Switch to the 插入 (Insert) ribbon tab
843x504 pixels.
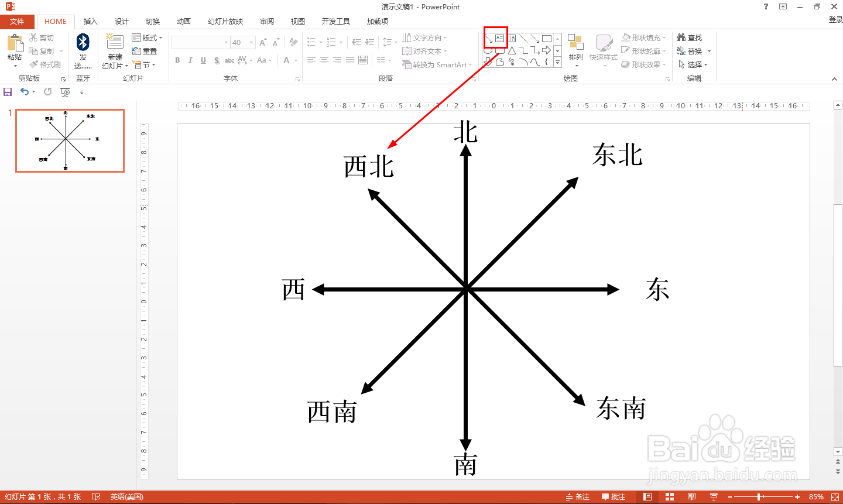click(90, 21)
